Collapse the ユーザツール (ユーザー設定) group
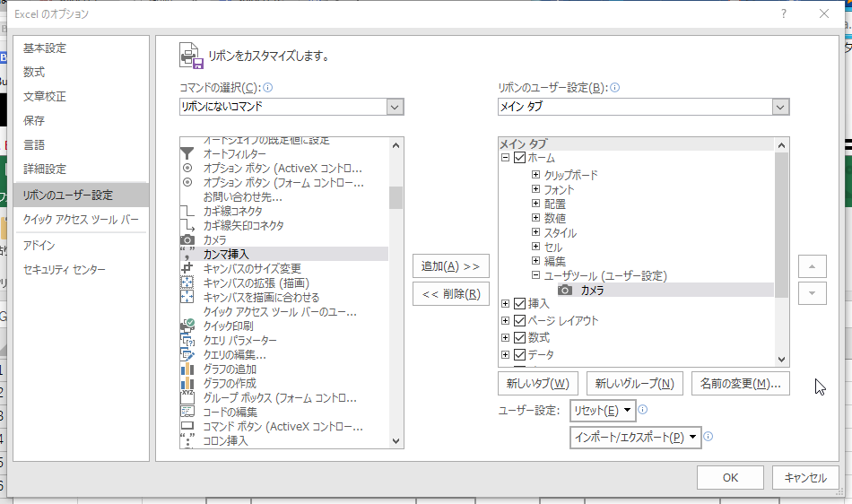This screenshot has height=504, width=852. point(535,275)
